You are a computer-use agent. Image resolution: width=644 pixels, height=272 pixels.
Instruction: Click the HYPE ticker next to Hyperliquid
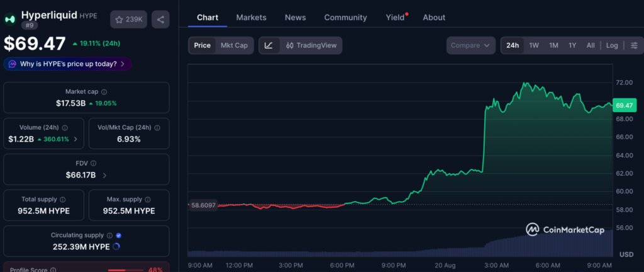click(x=88, y=16)
